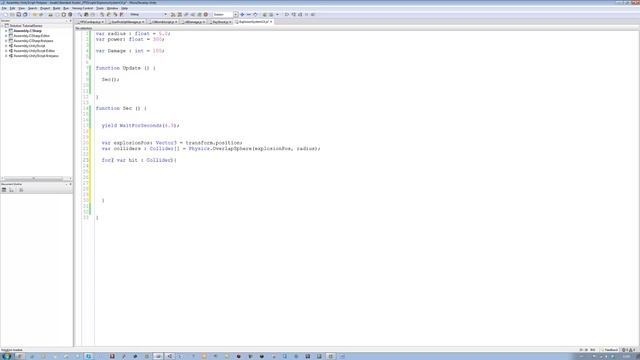
Task: Click the minus icon beside layout combo
Action: tap(249, 14)
